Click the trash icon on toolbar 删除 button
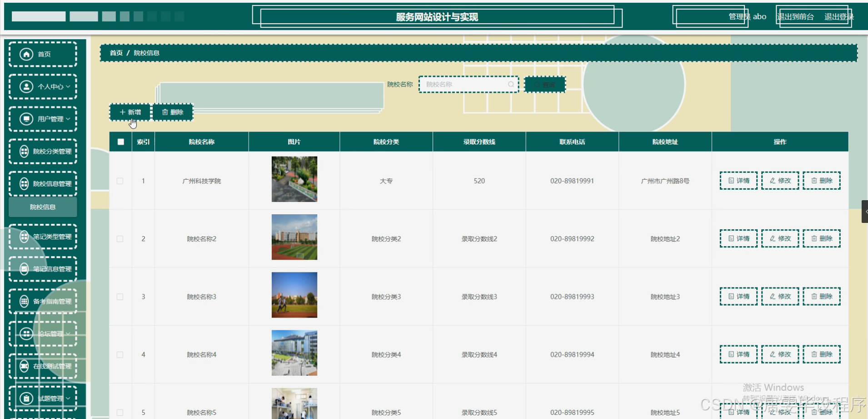868x419 pixels. coord(165,112)
